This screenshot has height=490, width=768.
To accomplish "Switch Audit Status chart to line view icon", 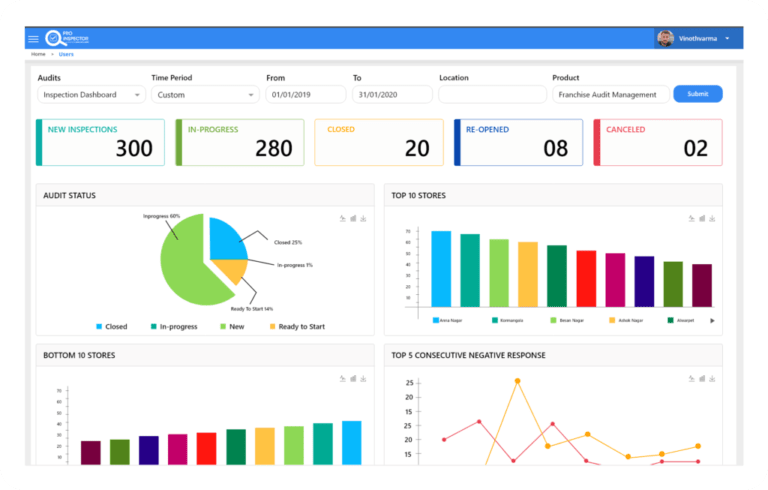I will pyautogui.click(x=343, y=219).
